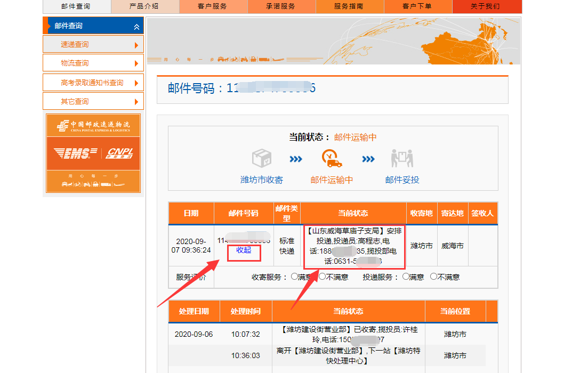Screen dimensions: 588x373
Task: Expand the 高考录取通知书查询 sidebar item
Action: [136, 83]
